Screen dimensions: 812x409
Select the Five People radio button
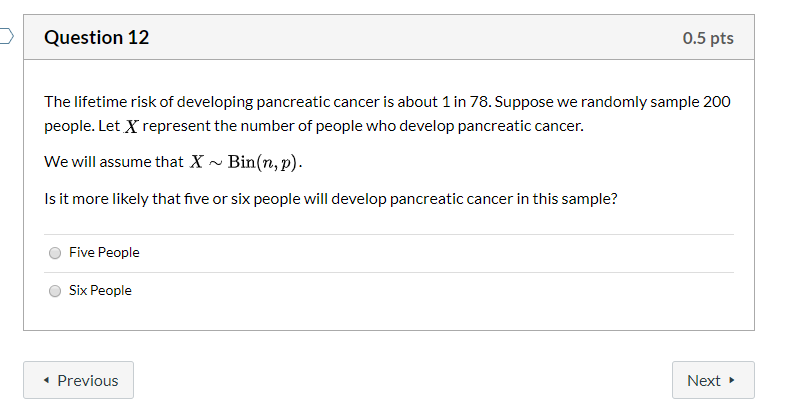[x=55, y=253]
